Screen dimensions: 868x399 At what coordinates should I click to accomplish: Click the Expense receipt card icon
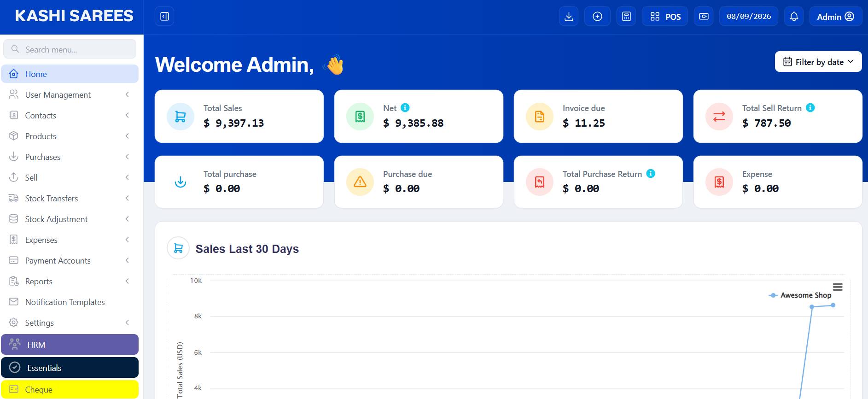pyautogui.click(x=719, y=182)
